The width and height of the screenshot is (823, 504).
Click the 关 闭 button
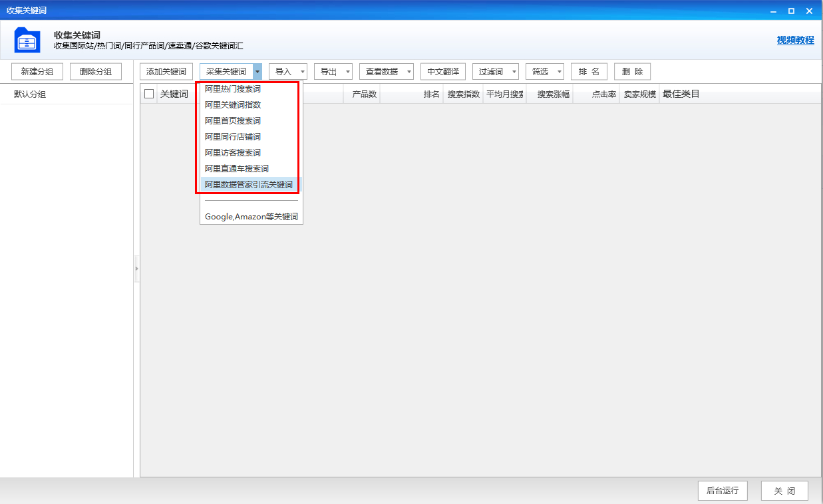pyautogui.click(x=784, y=491)
